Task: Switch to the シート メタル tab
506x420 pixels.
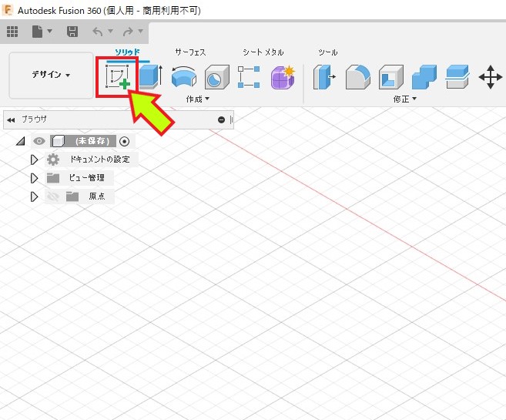Action: 263,52
